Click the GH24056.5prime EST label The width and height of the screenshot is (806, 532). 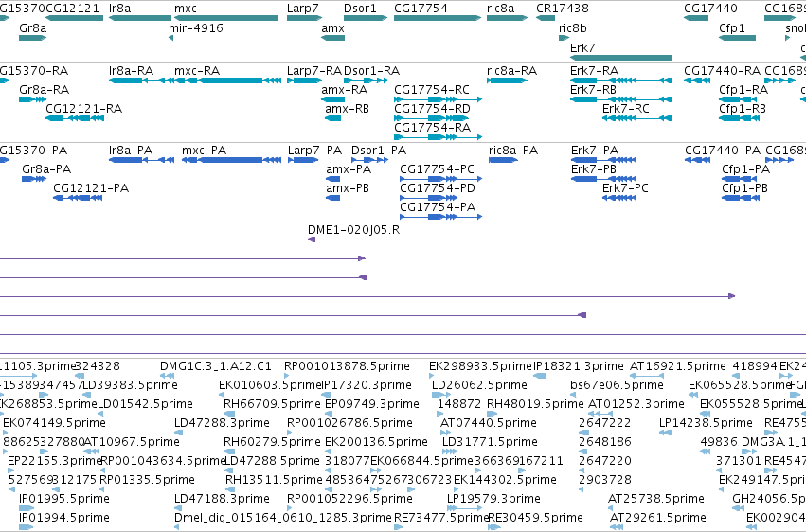coord(769,499)
